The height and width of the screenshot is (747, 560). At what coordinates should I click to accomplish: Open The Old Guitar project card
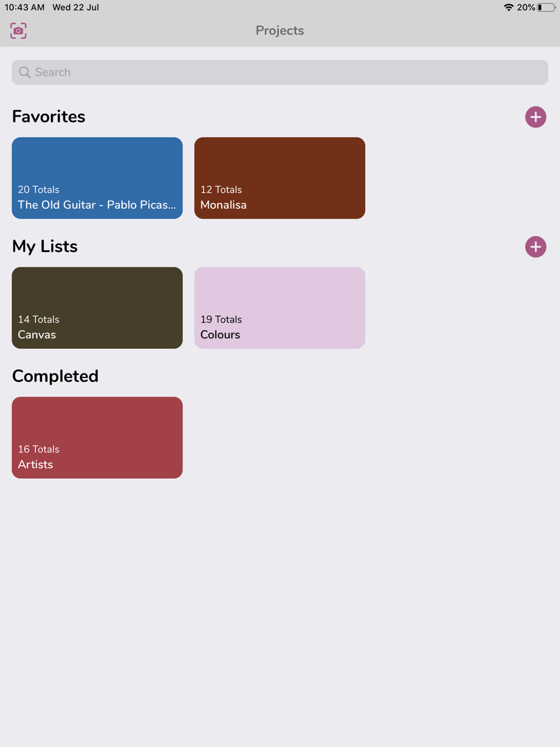[97, 178]
